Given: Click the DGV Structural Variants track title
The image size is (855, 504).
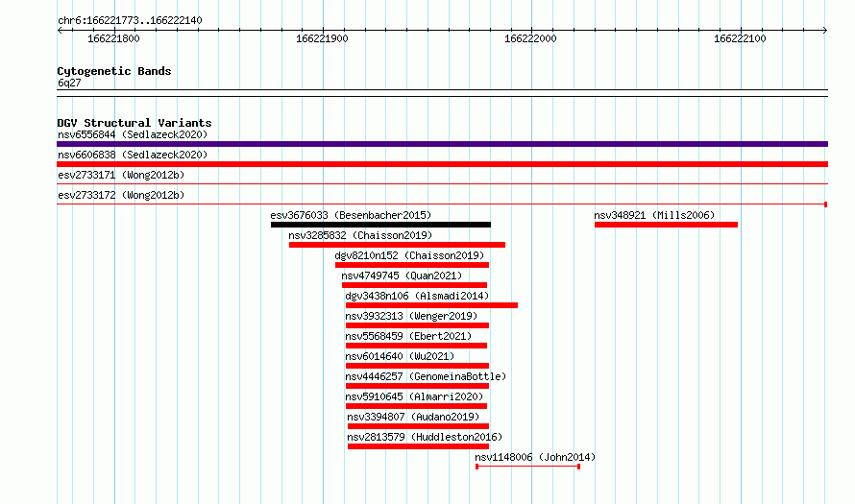Looking at the screenshot, I should pos(134,123).
